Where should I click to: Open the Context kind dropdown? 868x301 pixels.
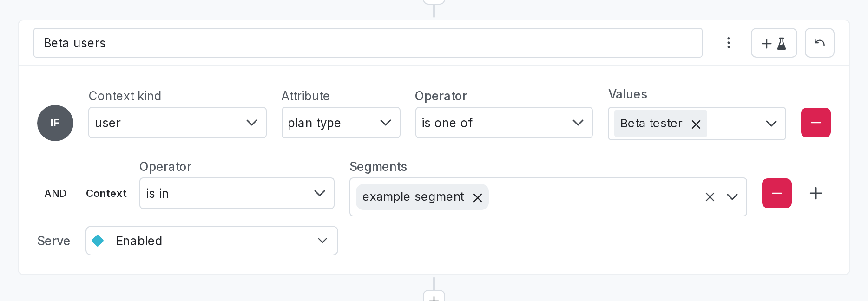(x=177, y=123)
